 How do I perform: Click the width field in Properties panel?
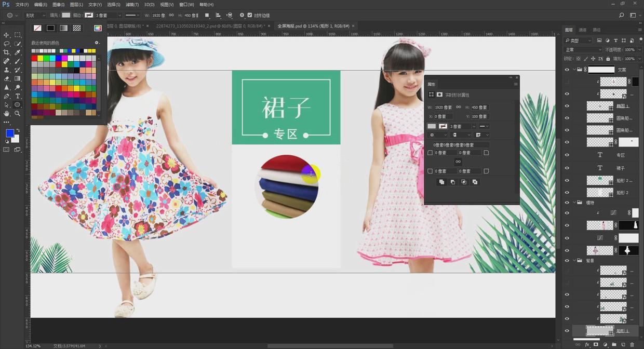point(443,108)
